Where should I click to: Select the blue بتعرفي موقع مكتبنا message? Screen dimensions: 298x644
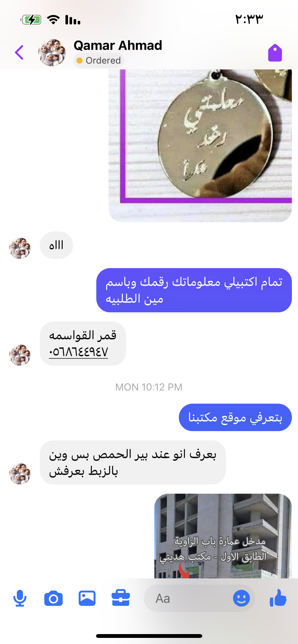(x=235, y=417)
